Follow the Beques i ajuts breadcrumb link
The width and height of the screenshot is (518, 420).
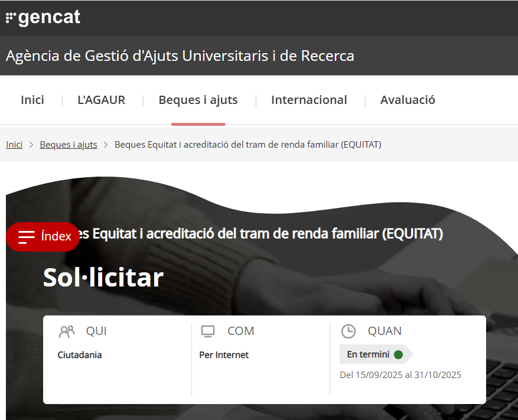click(69, 145)
